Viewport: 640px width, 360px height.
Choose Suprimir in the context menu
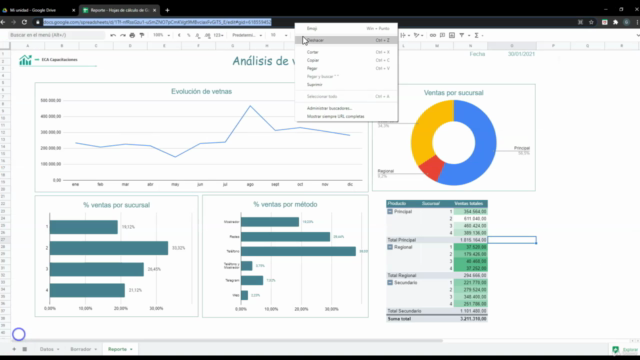point(346,84)
